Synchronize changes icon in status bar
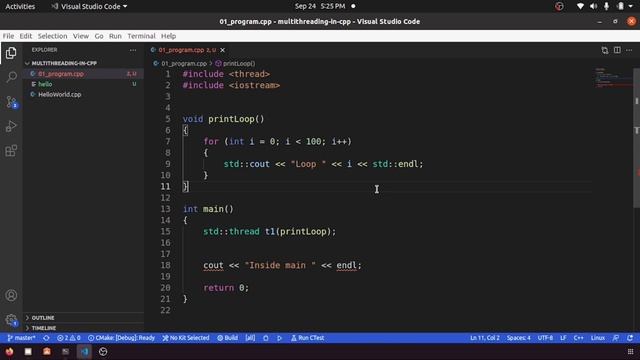 click(47, 338)
